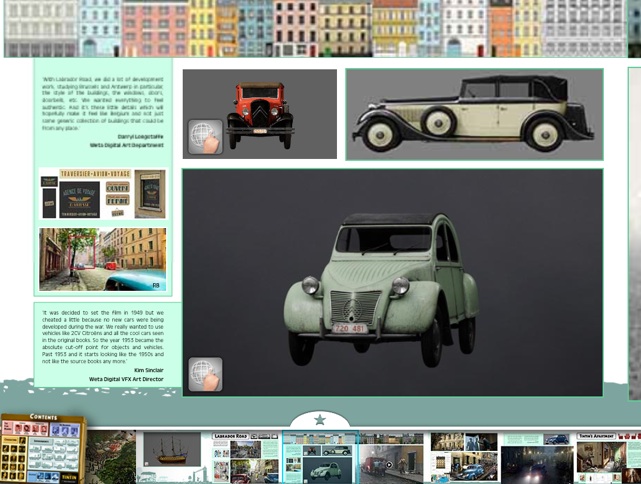Image resolution: width=641 pixels, height=484 pixels.
Task: Tap the 'Weta Digital VFX Art Director' credit
Action: point(126,379)
